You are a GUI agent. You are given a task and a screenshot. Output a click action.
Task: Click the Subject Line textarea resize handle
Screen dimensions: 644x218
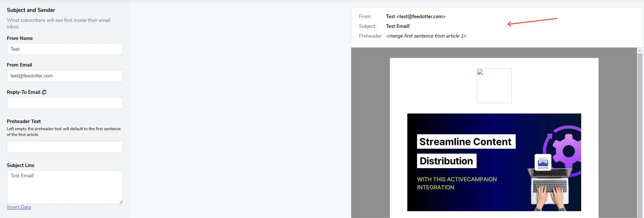click(121, 202)
